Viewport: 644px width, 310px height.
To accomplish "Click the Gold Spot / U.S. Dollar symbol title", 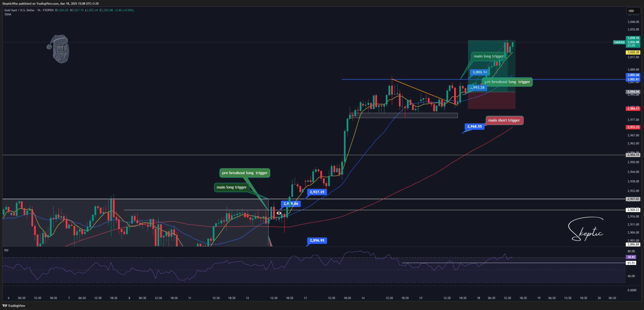I will point(19,10).
